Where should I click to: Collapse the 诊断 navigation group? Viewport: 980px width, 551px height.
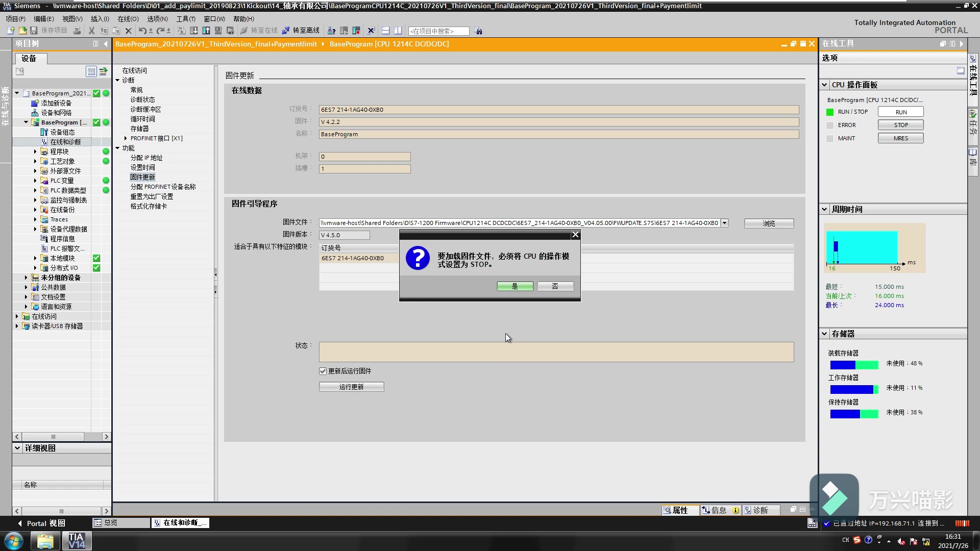117,80
